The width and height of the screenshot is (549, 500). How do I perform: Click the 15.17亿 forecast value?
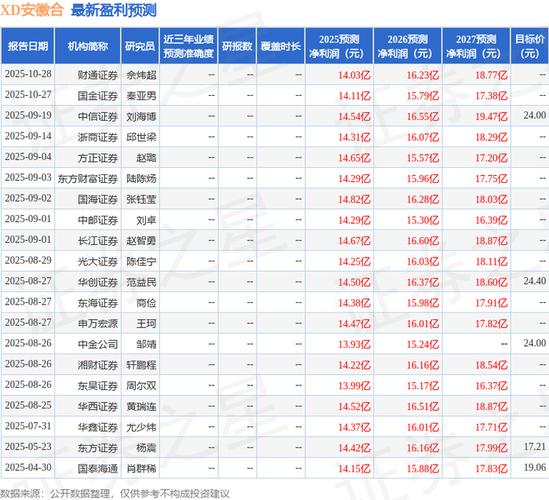tap(423, 386)
